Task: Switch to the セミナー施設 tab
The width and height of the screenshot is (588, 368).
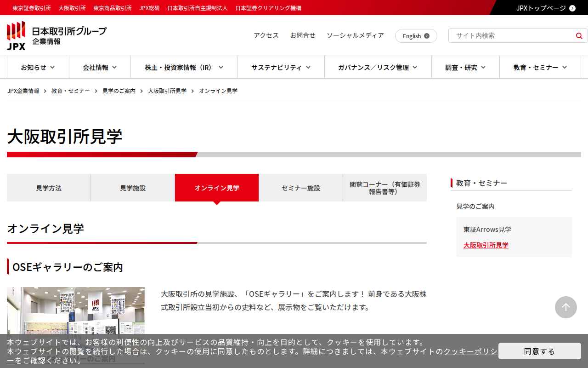Action: [301, 188]
